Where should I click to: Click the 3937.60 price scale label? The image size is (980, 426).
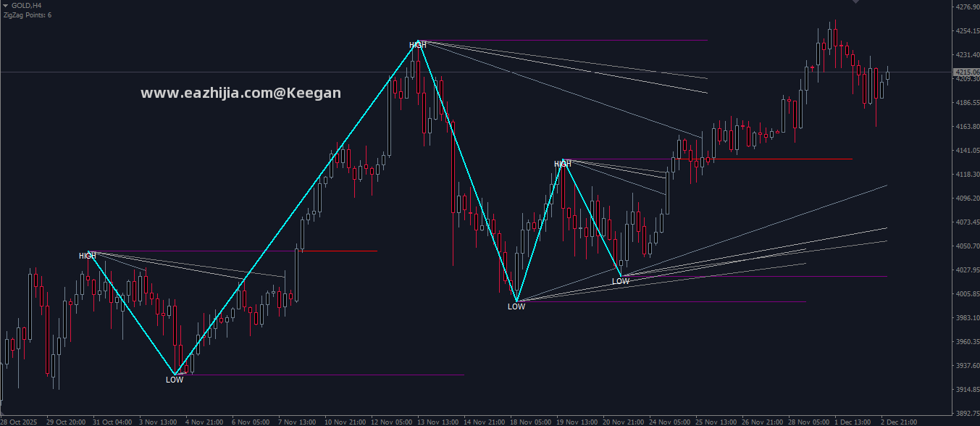tap(968, 366)
